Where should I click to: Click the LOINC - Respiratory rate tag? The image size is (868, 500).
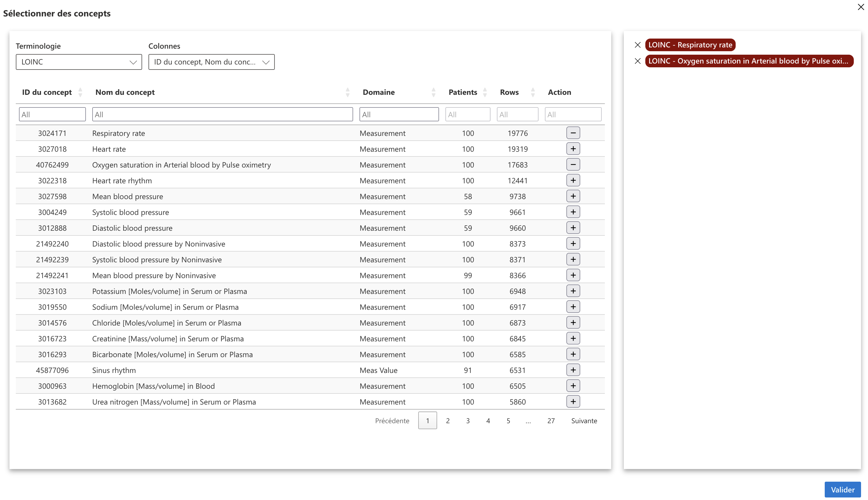click(690, 45)
